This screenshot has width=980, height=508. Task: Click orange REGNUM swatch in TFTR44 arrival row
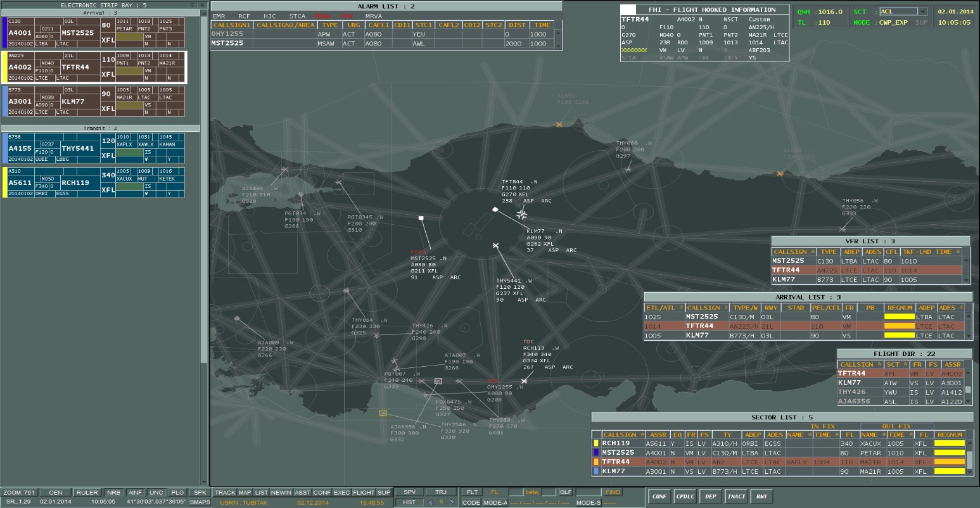(x=900, y=326)
